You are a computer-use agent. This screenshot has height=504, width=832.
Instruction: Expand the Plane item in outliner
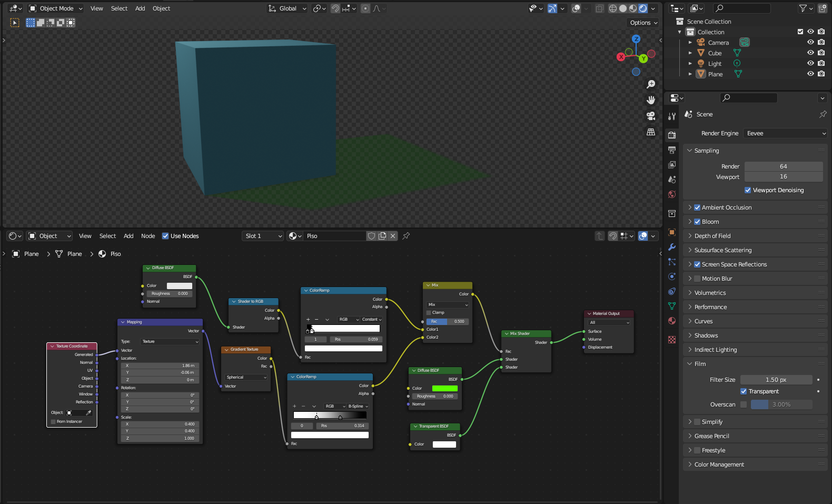pyautogui.click(x=690, y=74)
